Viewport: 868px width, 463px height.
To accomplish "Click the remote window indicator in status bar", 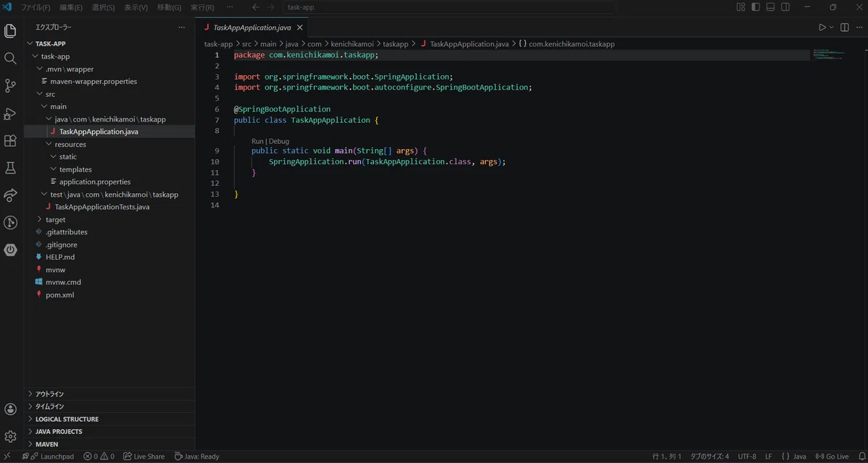I will click(x=7, y=456).
